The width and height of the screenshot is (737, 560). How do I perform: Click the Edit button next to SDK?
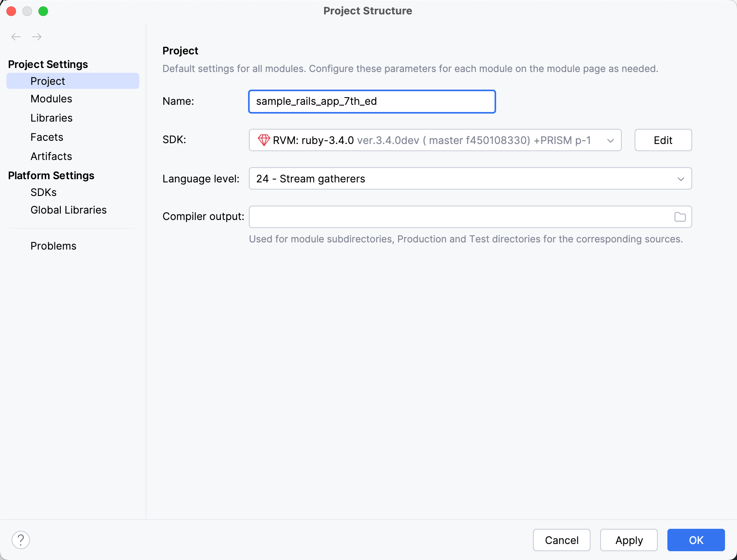pos(663,140)
